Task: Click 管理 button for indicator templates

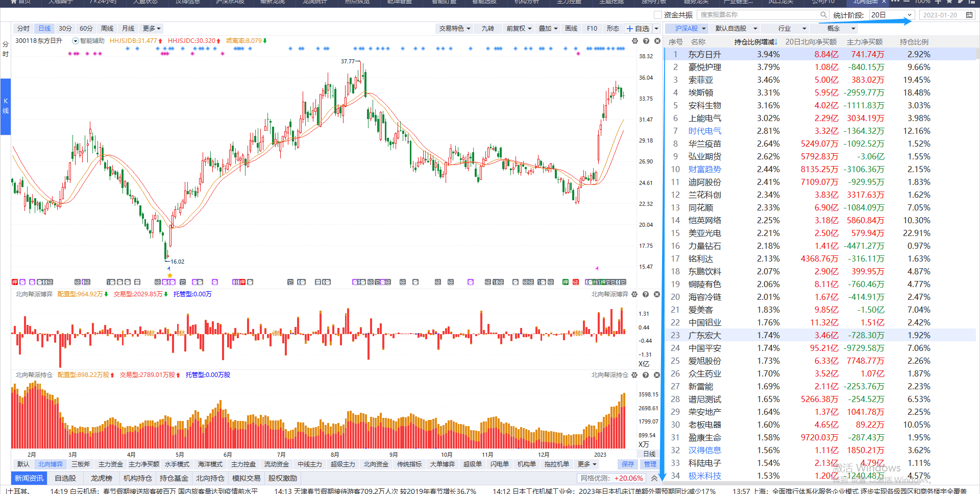Action: [x=650, y=464]
